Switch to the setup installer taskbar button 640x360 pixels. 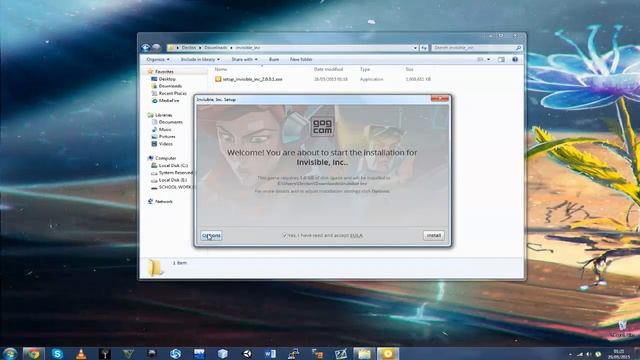pos(387,353)
